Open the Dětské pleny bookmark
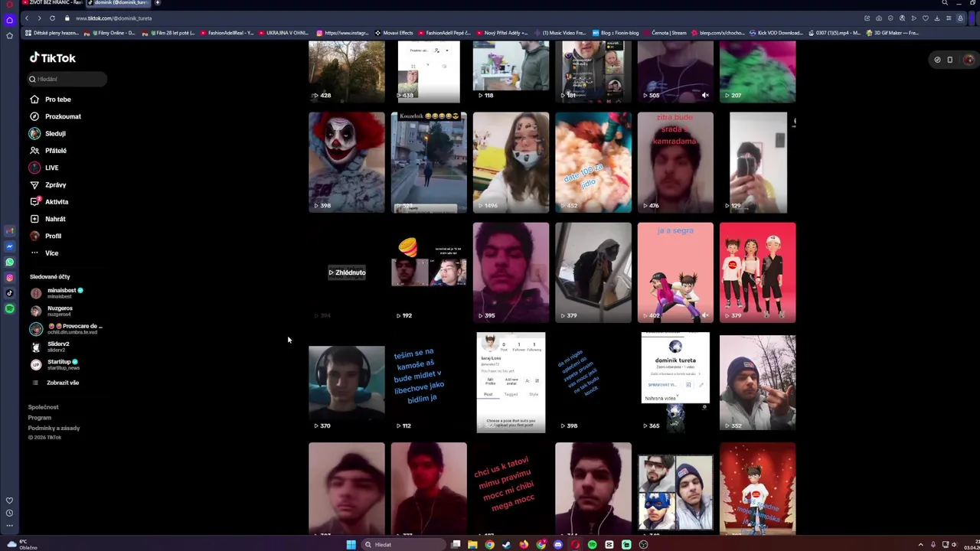The height and width of the screenshot is (551, 980). 52,33
